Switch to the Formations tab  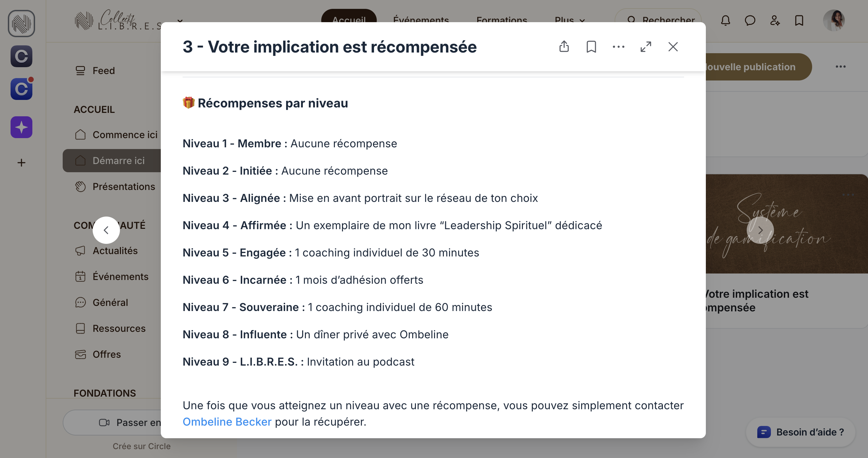coord(502,20)
